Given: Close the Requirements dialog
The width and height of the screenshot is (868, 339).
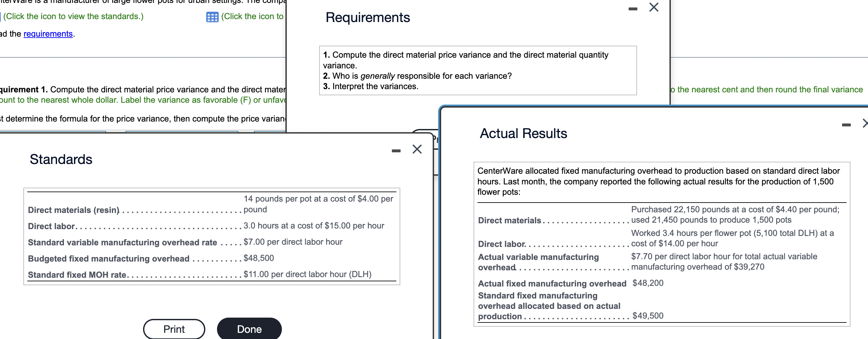Looking at the screenshot, I should coord(654,7).
